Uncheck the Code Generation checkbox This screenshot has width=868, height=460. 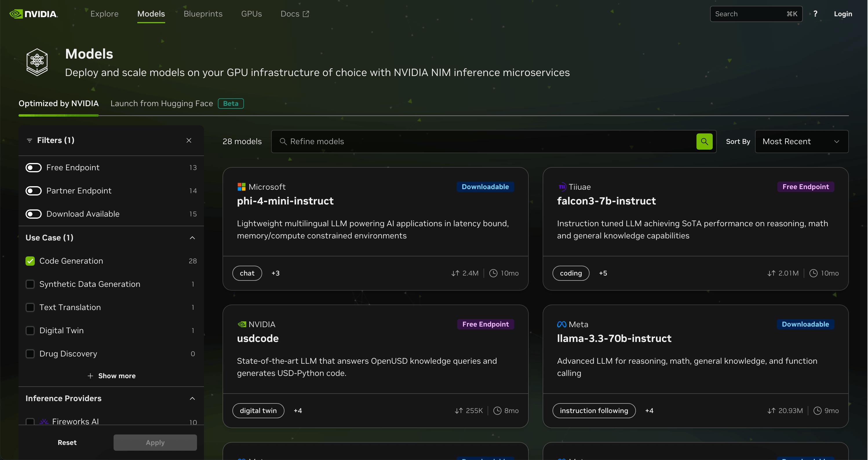(30, 261)
